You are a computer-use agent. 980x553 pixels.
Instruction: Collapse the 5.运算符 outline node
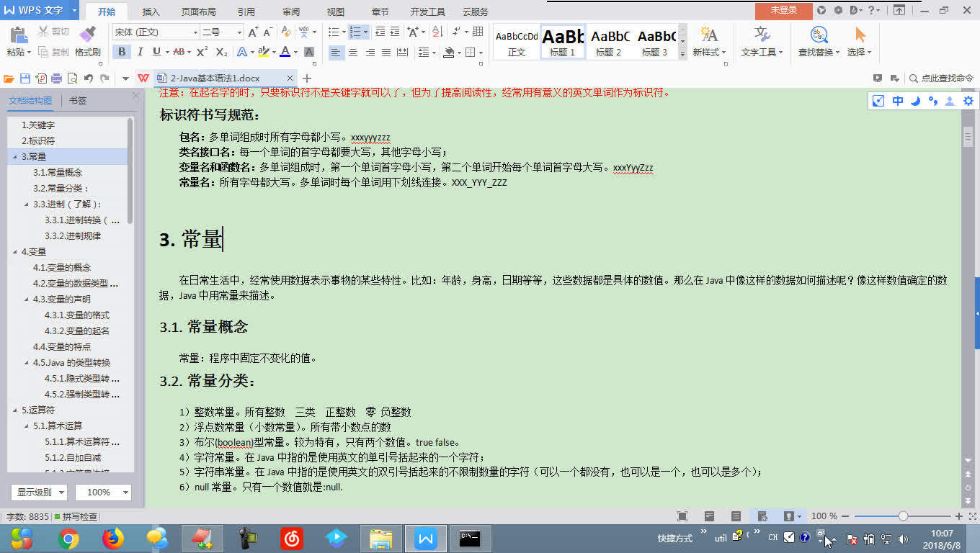coord(14,410)
